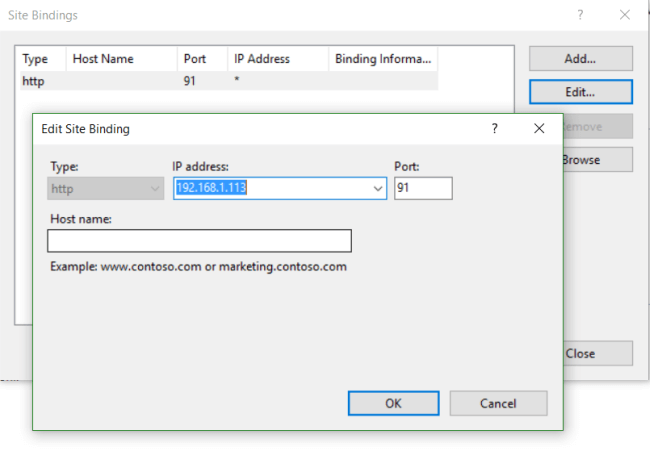Image resolution: width=650 pixels, height=455 pixels.
Task: Open the Type dropdown showing http
Action: coord(105,188)
